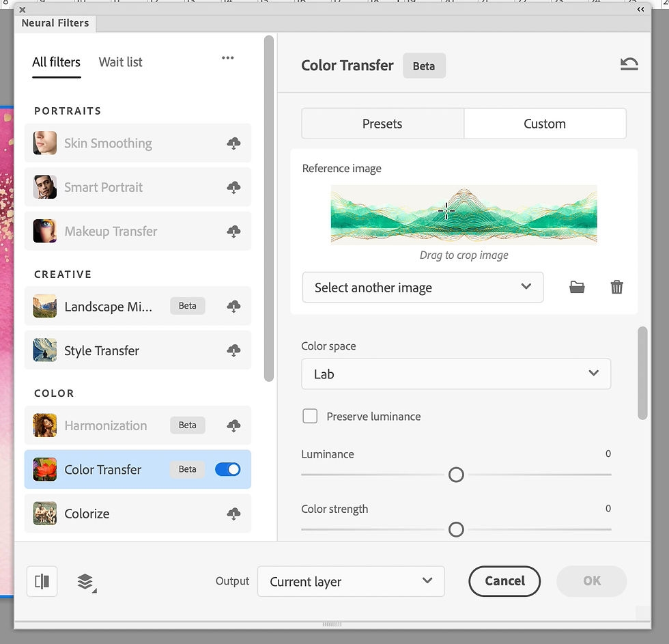Switch to the Wait list tab
669x644 pixels.
pyautogui.click(x=120, y=62)
